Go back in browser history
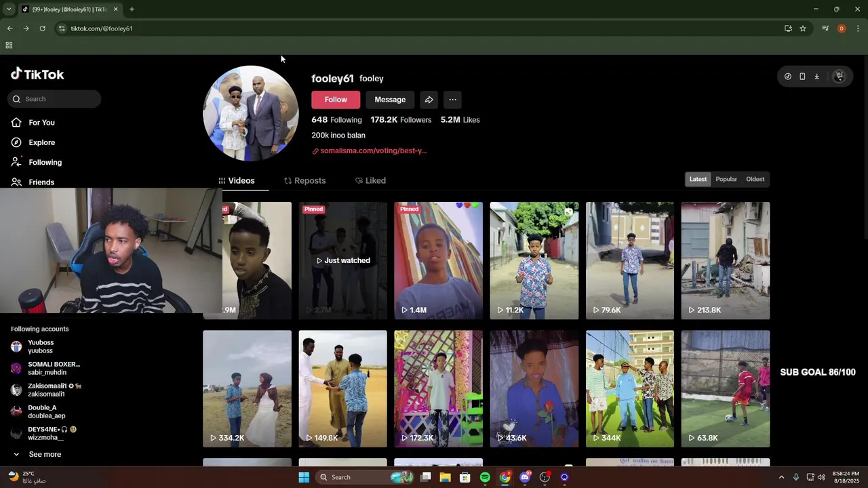This screenshot has width=868, height=488. pos(9,28)
